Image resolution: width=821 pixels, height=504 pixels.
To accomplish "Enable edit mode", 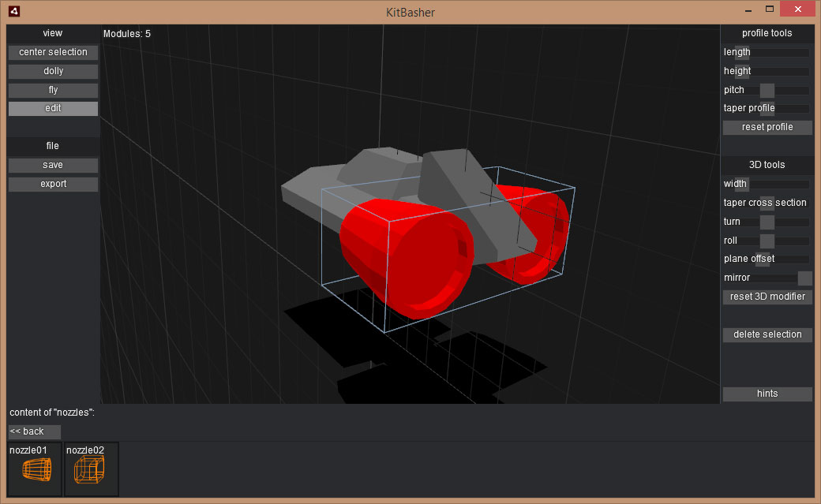I will 53,109.
